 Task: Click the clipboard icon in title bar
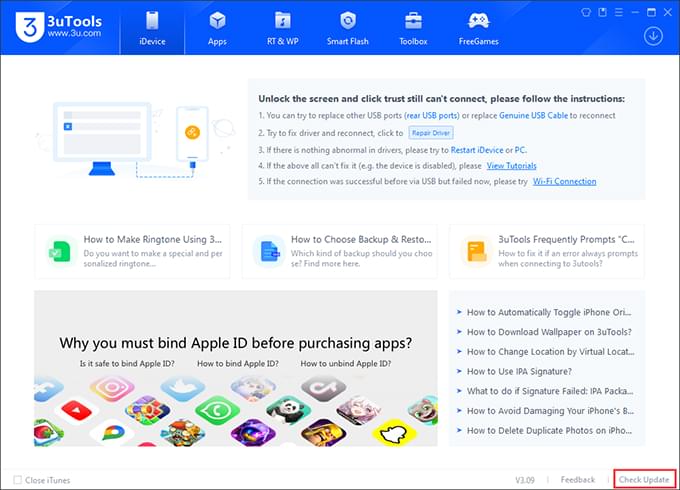[602, 12]
